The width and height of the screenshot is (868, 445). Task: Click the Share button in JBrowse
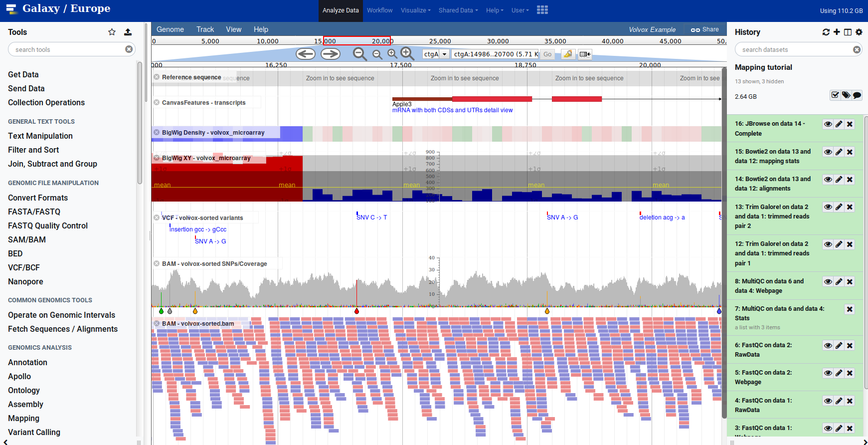(x=705, y=29)
